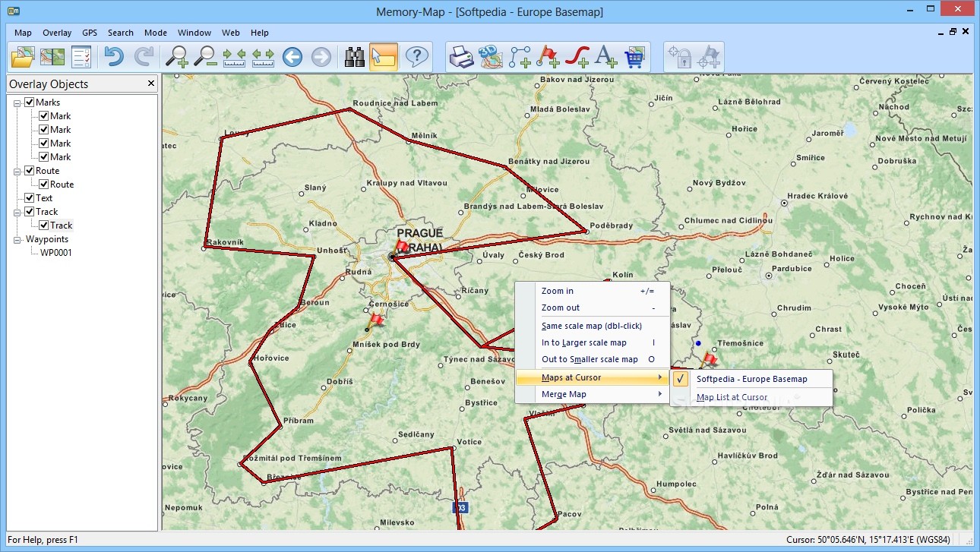
Task: Click the blue dot near Třemošnice
Action: click(698, 343)
